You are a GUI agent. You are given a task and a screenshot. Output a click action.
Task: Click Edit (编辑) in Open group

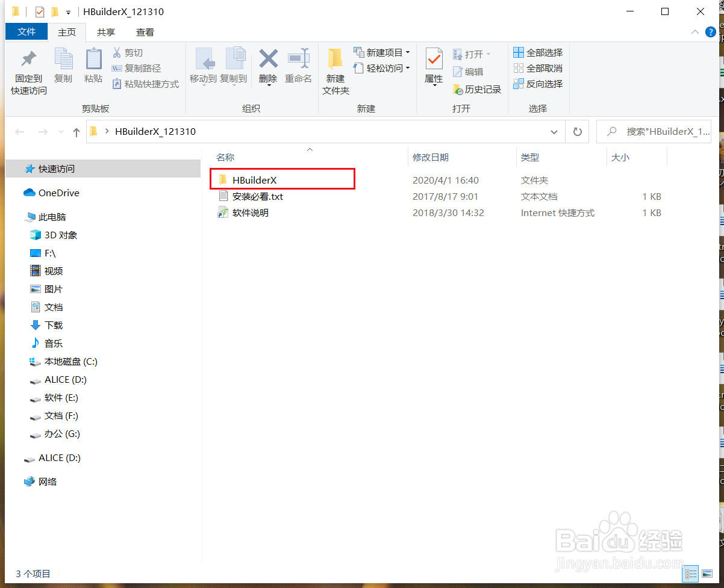[x=468, y=72]
